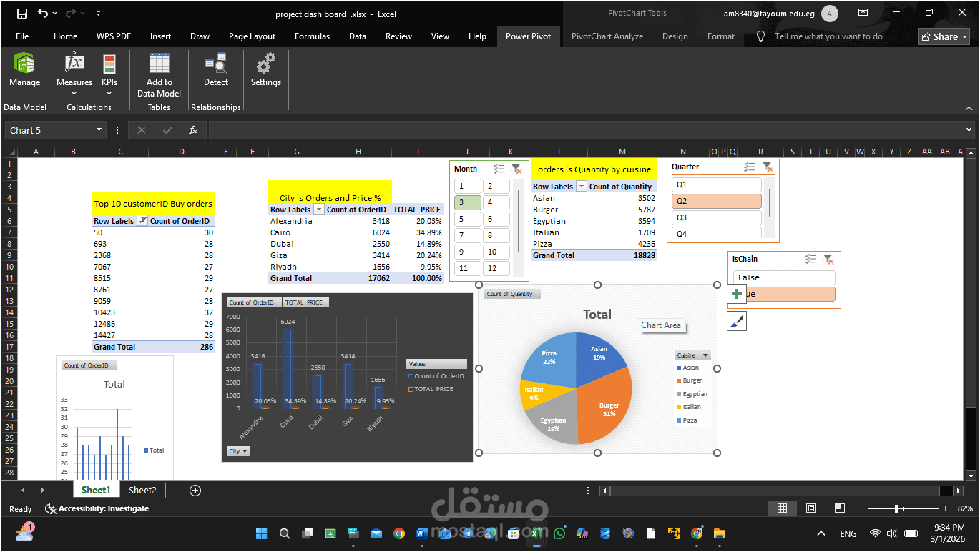The width and height of the screenshot is (980, 552).
Task: Click the Count of Quantity chart field button
Action: (x=512, y=294)
